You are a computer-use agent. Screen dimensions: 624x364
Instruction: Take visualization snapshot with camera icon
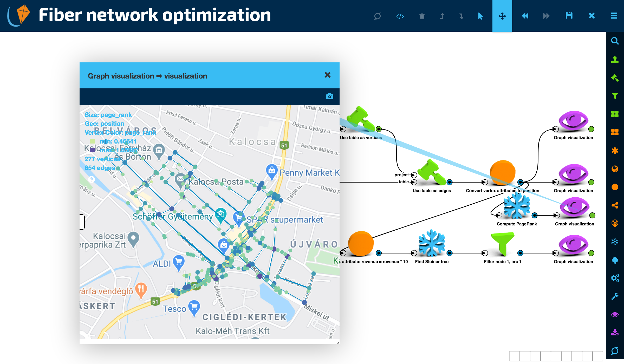pyautogui.click(x=329, y=96)
